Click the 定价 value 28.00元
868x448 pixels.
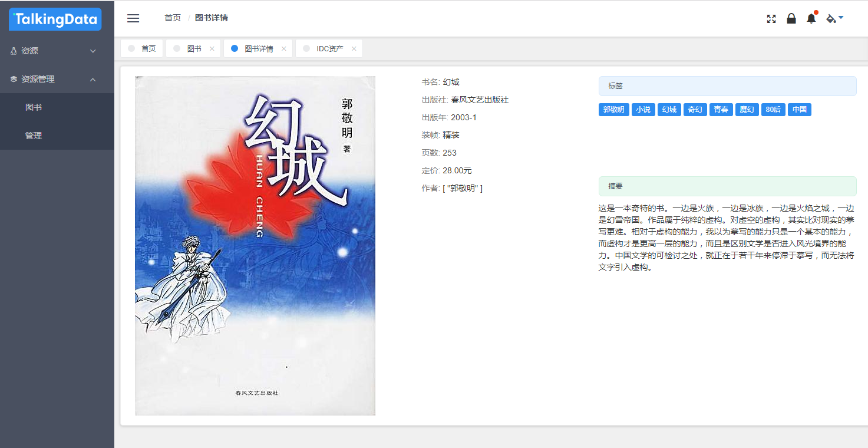pyautogui.click(x=457, y=170)
